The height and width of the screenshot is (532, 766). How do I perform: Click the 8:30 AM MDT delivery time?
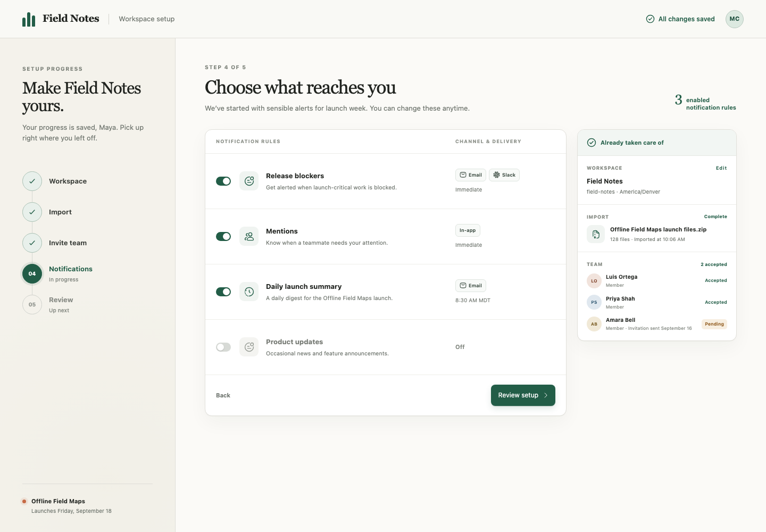click(473, 301)
